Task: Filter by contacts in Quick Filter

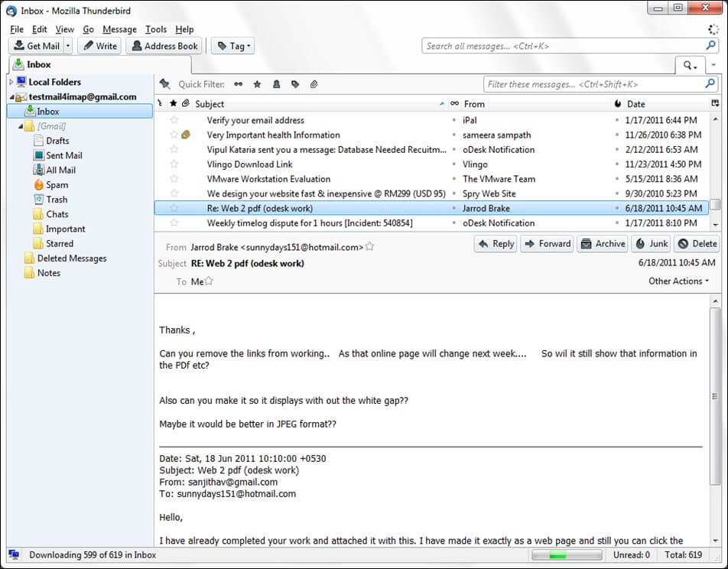Action: 276,84
